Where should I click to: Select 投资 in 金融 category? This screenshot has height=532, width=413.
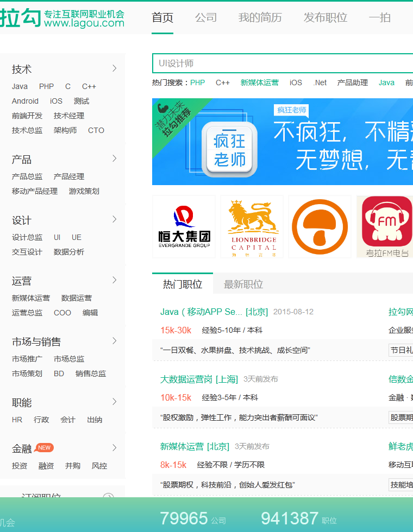pos(20,466)
